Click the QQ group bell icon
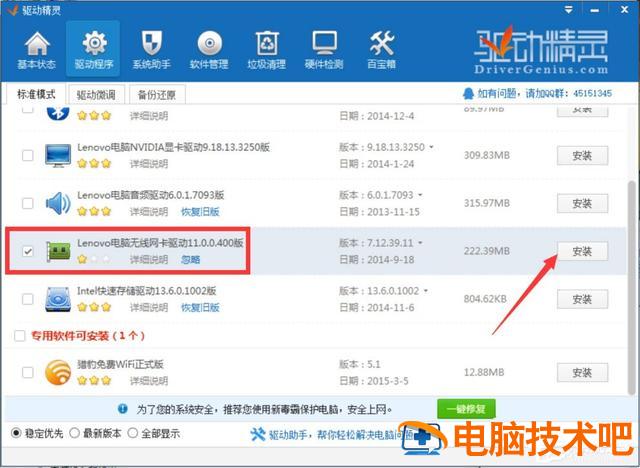Image resolution: width=640 pixels, height=468 pixels. point(468,94)
